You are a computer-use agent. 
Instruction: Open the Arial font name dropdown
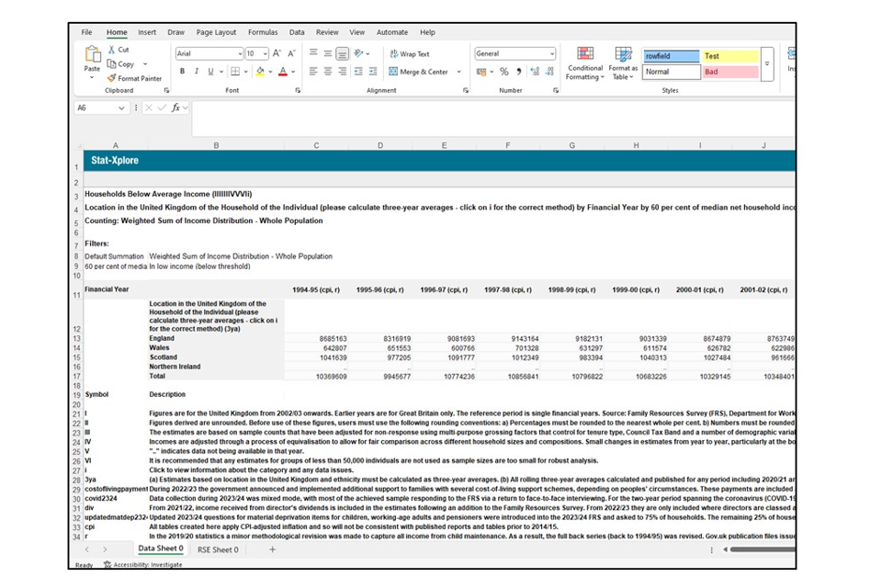coord(238,54)
